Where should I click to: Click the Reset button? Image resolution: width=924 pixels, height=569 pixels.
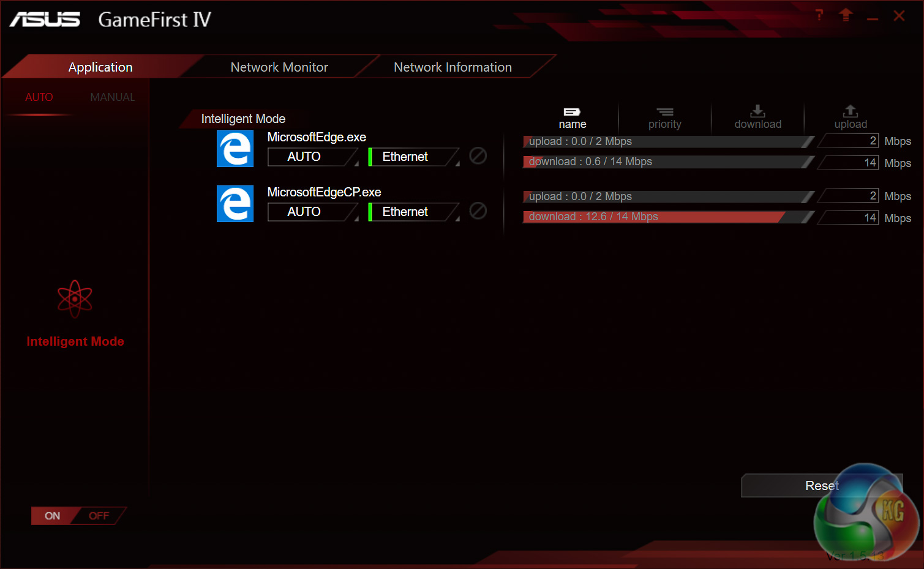click(x=822, y=486)
